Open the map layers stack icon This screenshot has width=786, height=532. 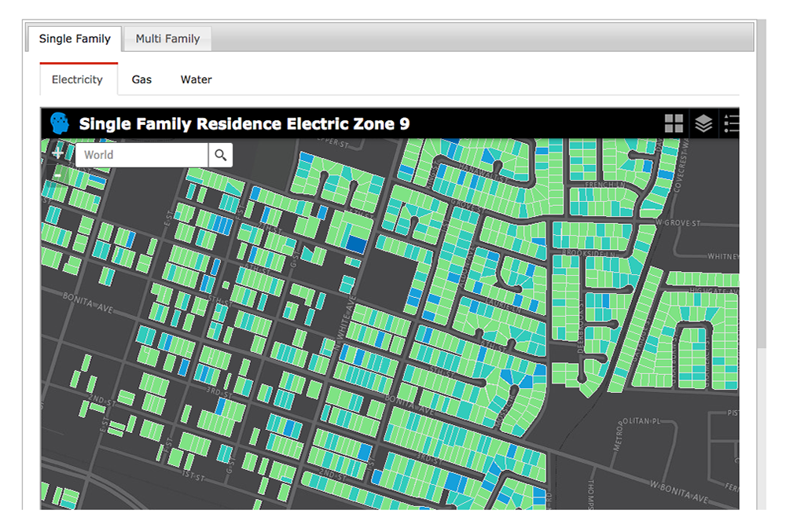point(703,123)
